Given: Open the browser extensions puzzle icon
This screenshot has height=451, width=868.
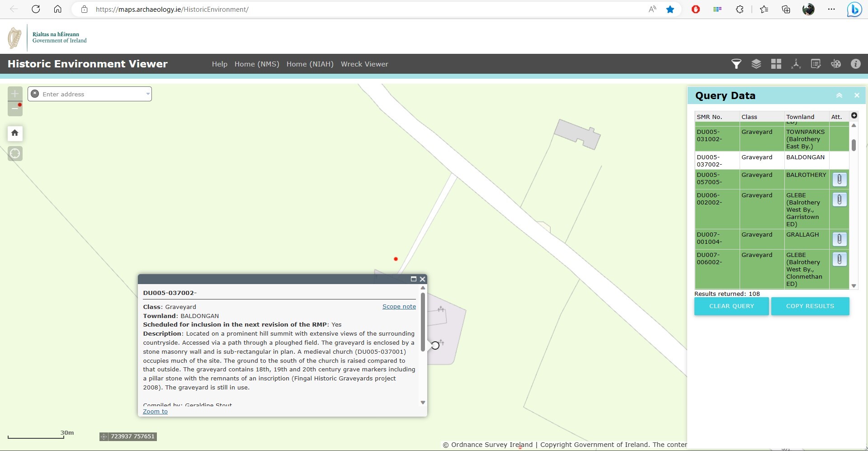Looking at the screenshot, I should (x=740, y=9).
